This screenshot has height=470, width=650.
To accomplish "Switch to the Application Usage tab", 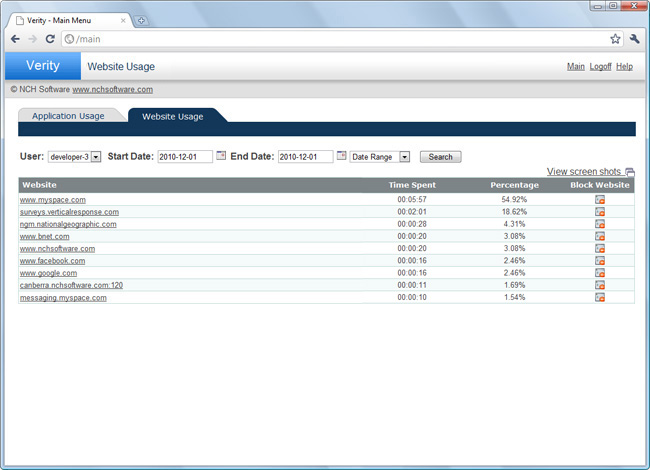I will click(x=68, y=116).
